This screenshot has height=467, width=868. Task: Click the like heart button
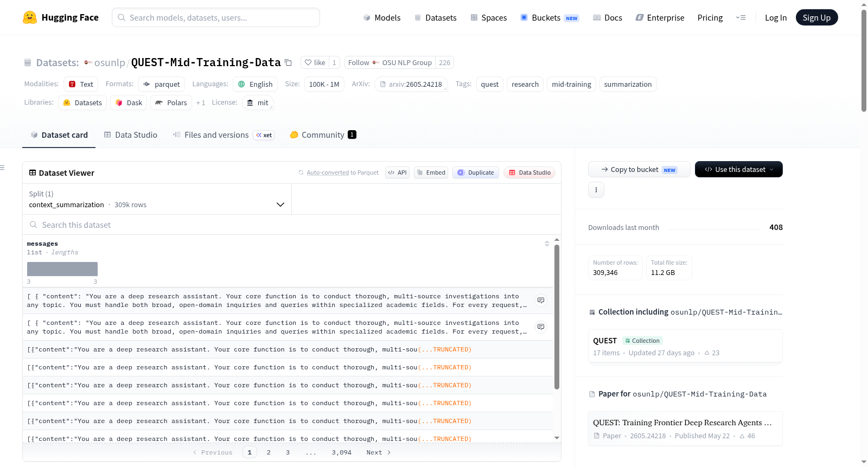[x=315, y=63]
